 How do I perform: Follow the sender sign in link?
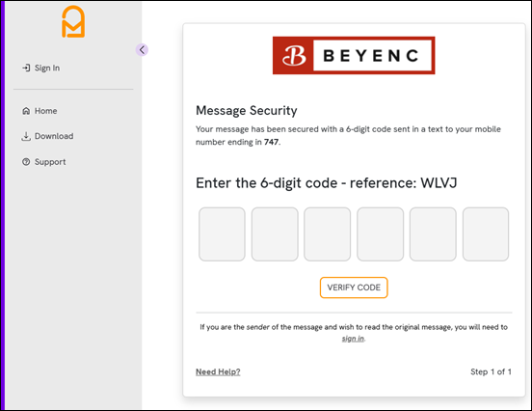coord(353,339)
